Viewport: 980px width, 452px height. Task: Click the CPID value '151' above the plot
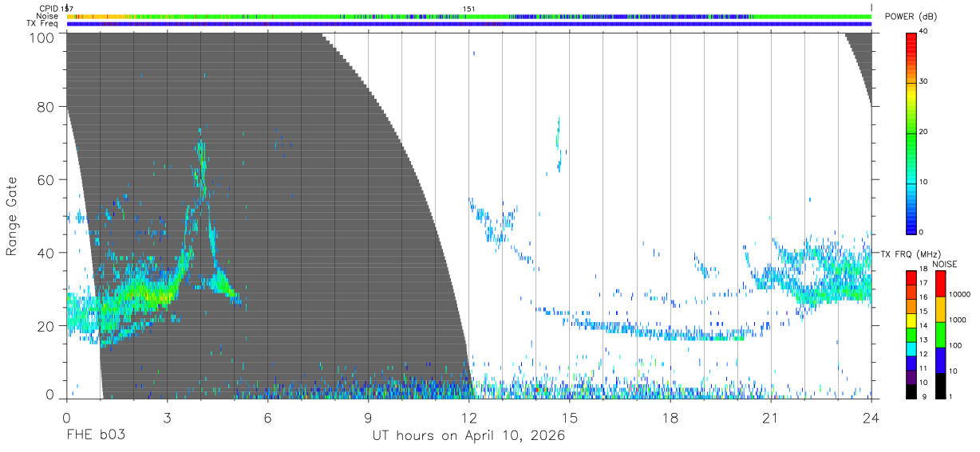(x=469, y=9)
